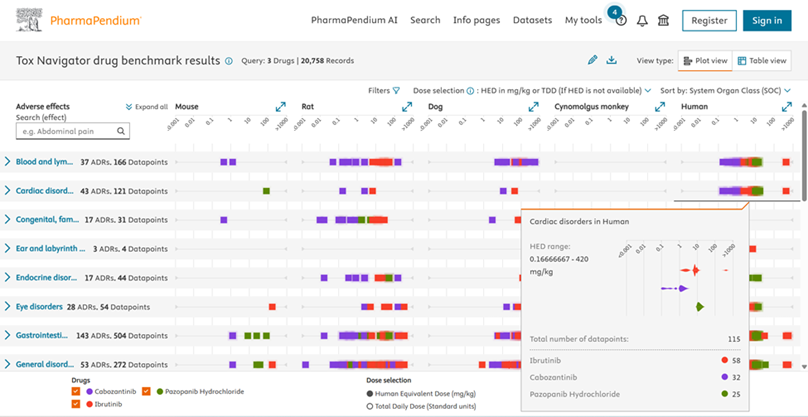Screen dimensions: 808x417
Task: Uncheck the Cabozantinib drug checkbox
Action: (x=78, y=391)
